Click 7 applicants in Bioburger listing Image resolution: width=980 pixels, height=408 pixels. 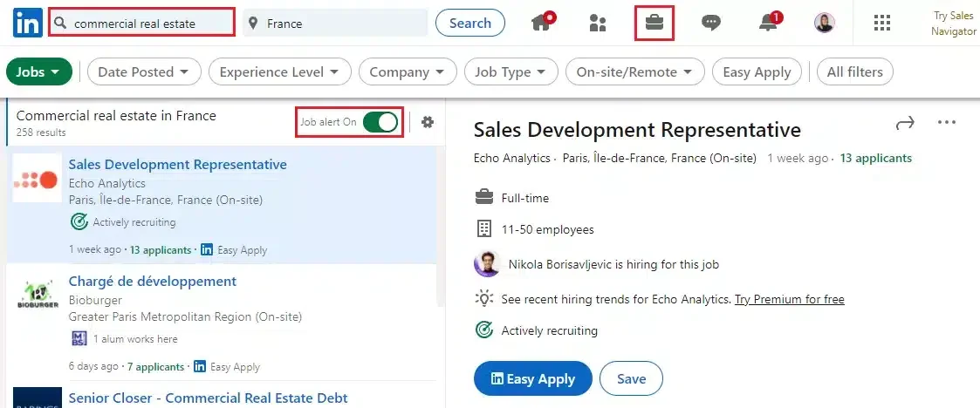click(155, 367)
